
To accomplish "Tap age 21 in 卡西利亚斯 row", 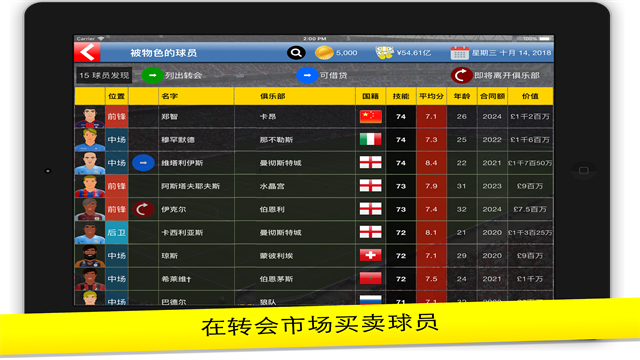I will tap(461, 232).
